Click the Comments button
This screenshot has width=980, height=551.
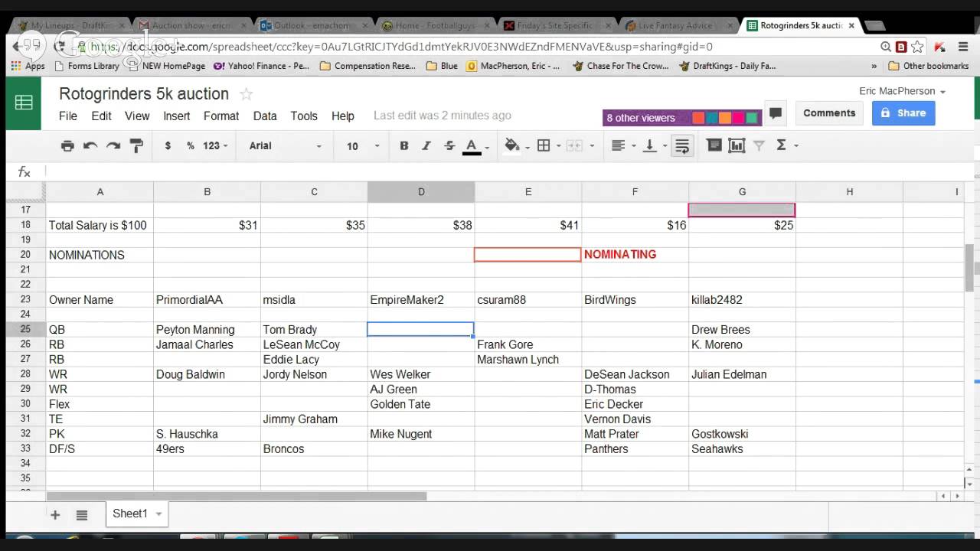click(829, 113)
